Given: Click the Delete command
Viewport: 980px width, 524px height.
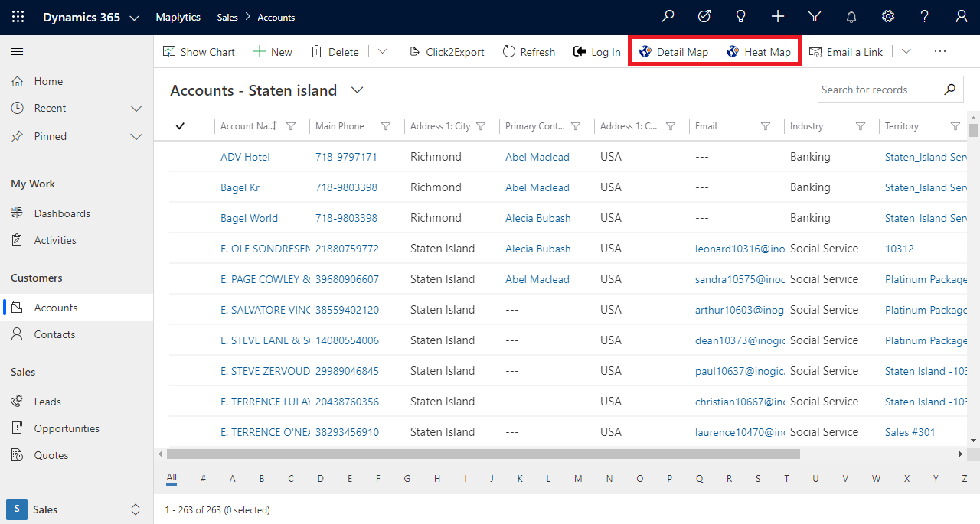Looking at the screenshot, I should tap(335, 52).
